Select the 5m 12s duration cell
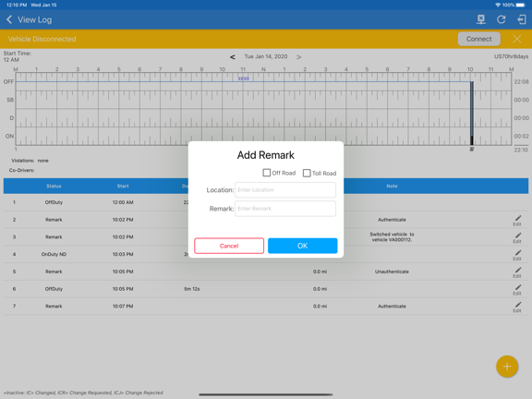 tap(192, 289)
